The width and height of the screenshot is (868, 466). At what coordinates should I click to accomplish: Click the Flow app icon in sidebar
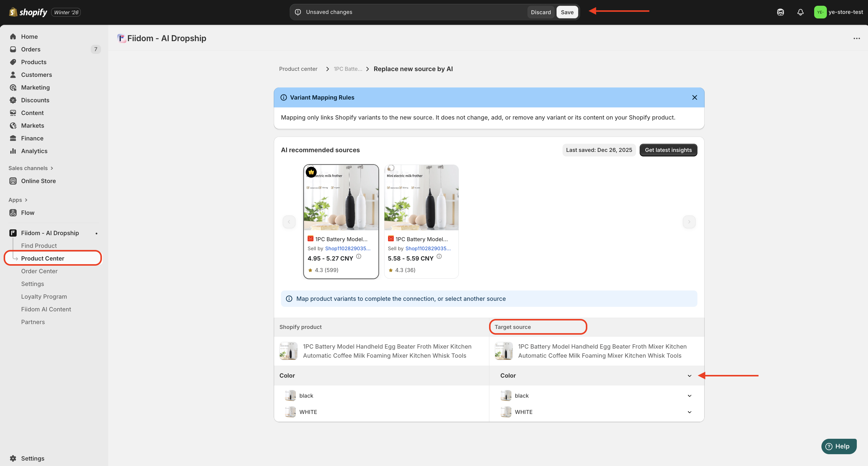tap(13, 213)
